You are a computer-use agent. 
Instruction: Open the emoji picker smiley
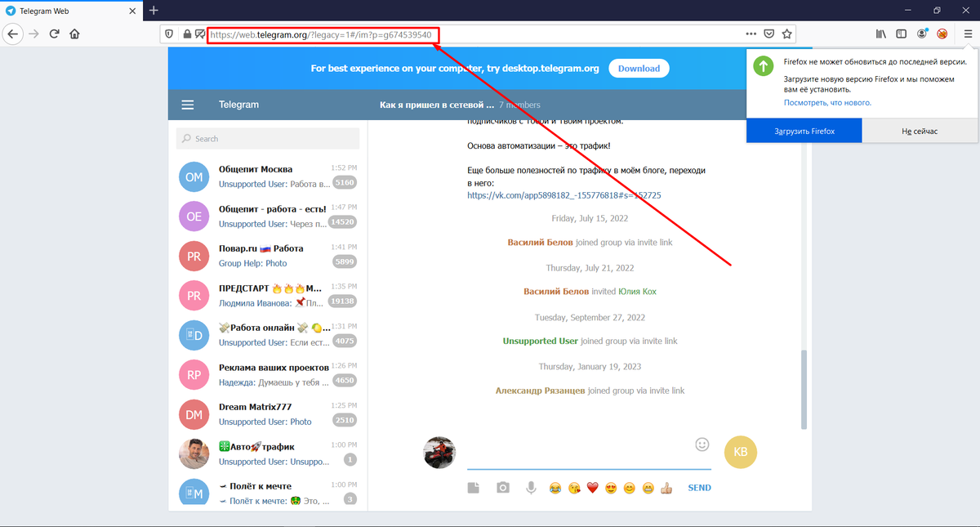702,444
